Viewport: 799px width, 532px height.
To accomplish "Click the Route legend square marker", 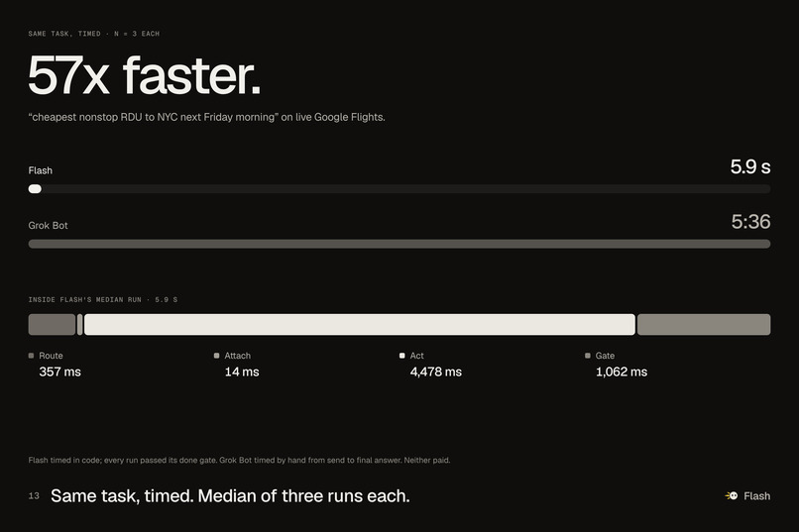I will coord(31,356).
